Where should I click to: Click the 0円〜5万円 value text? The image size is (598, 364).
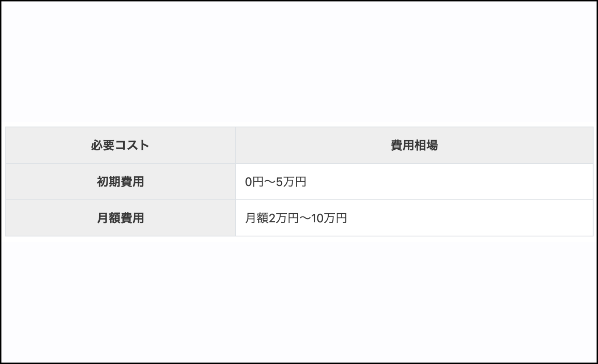pos(275,182)
